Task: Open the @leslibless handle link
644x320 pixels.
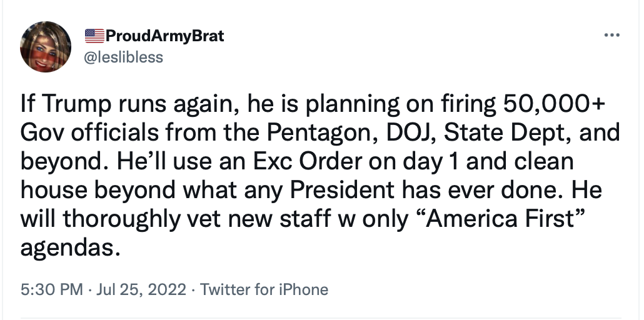Action: point(123,57)
